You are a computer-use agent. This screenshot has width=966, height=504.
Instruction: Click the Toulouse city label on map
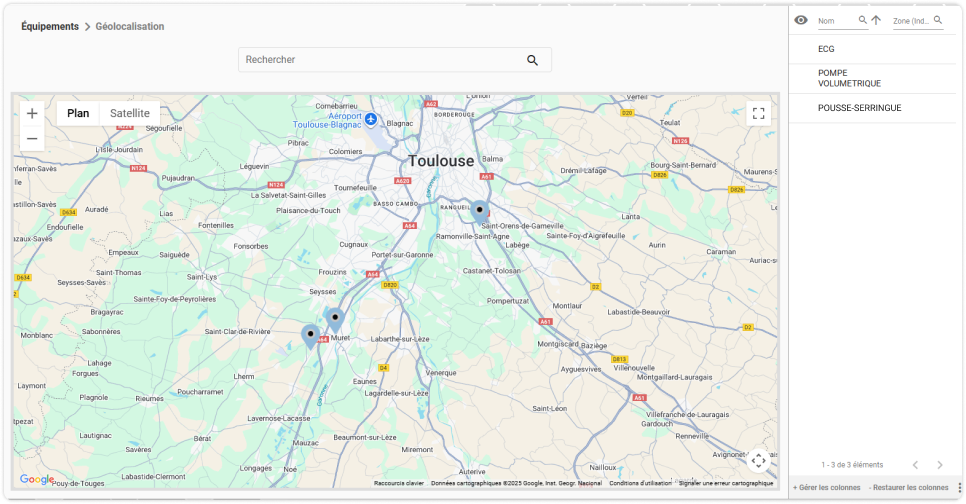coord(441,161)
